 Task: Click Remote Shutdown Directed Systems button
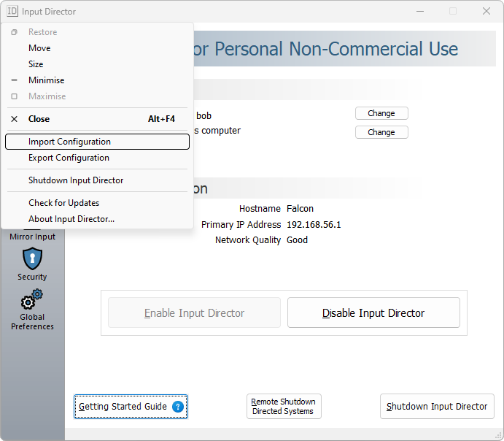pos(284,407)
